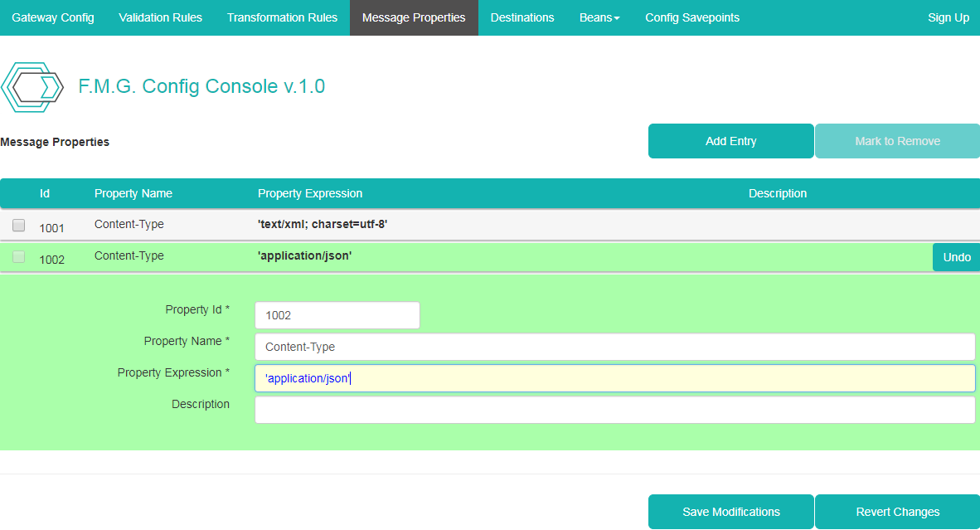Go to Transformation Rules tab
Viewport: 980px width, 530px height.
(x=282, y=17)
